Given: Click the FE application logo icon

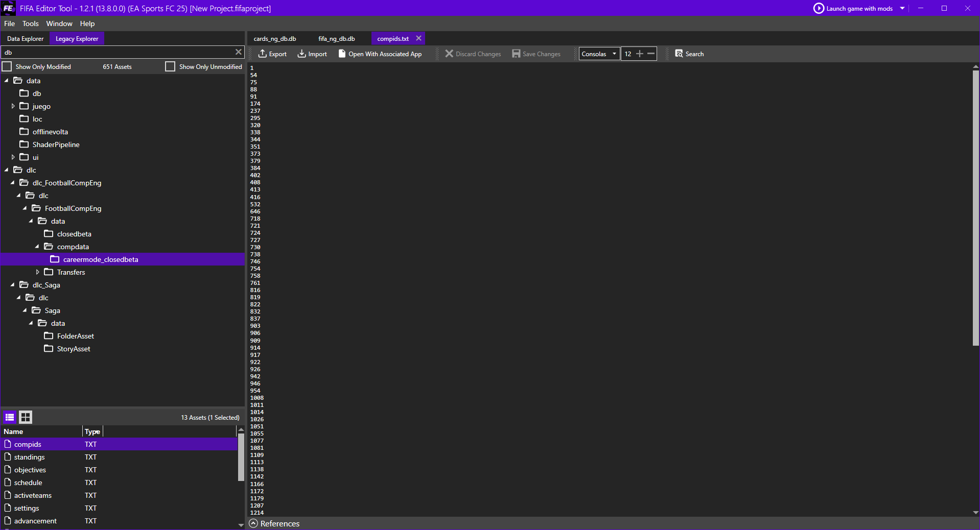Looking at the screenshot, I should [x=8, y=8].
